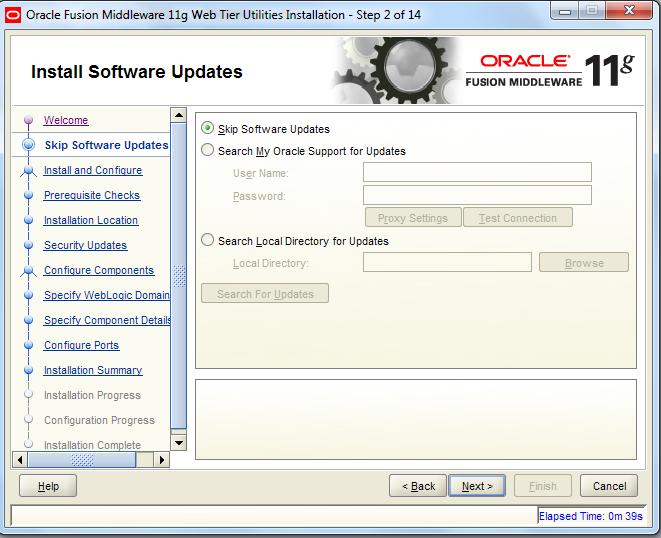Screen dimensions: 661x538
Task: Click Configuration Progress step text
Action: coord(99,420)
